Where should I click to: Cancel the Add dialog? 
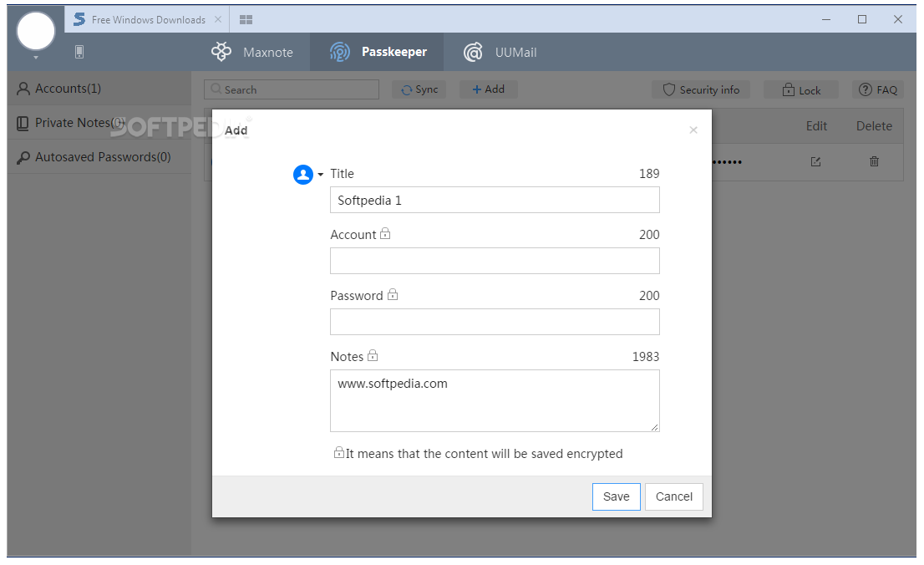coord(673,496)
